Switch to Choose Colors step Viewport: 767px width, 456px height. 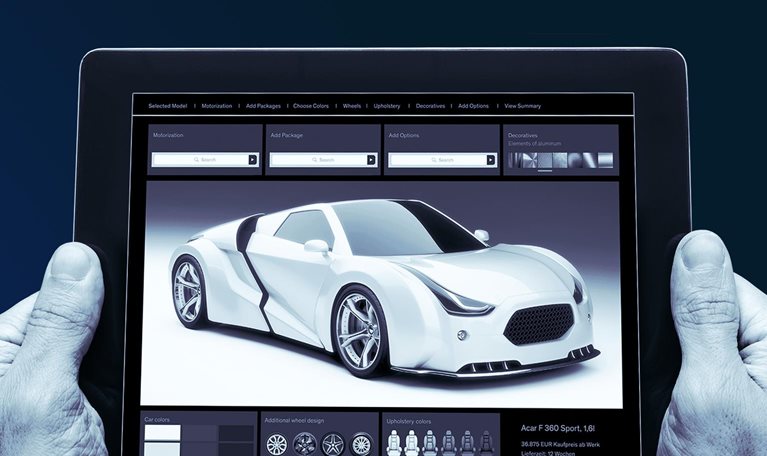pyautogui.click(x=311, y=106)
